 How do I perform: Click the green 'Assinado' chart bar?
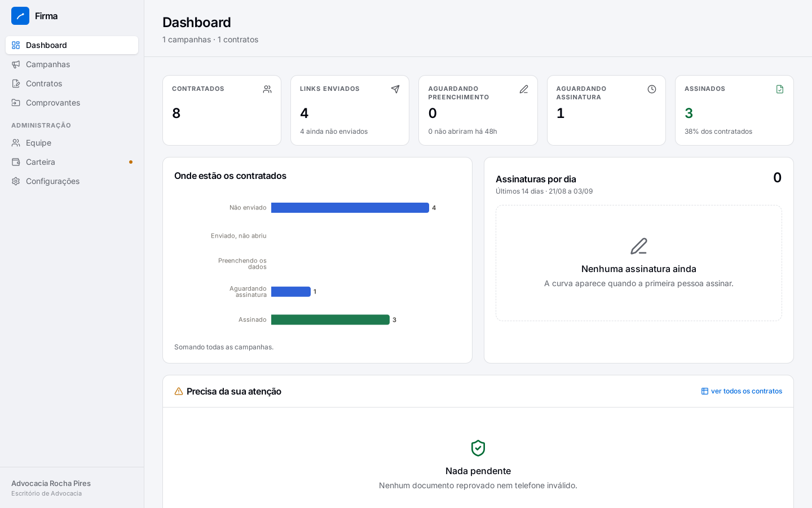click(330, 320)
